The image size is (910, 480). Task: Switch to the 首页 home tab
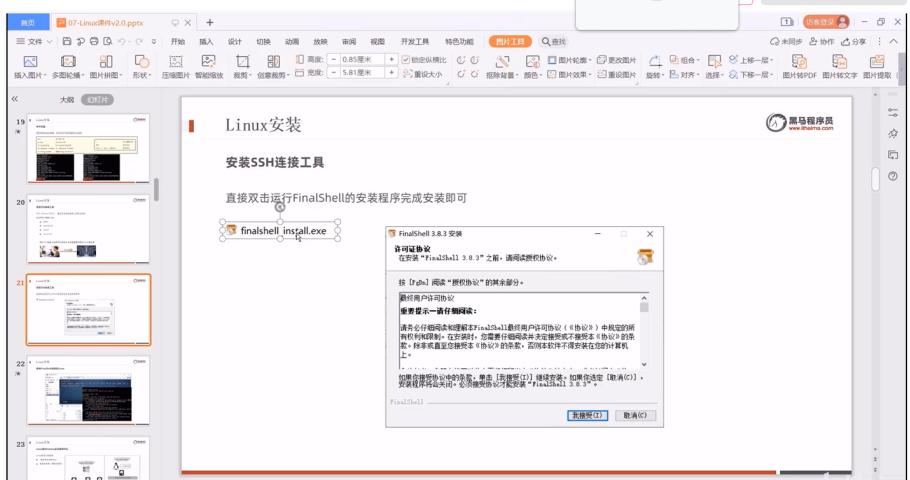(x=28, y=23)
